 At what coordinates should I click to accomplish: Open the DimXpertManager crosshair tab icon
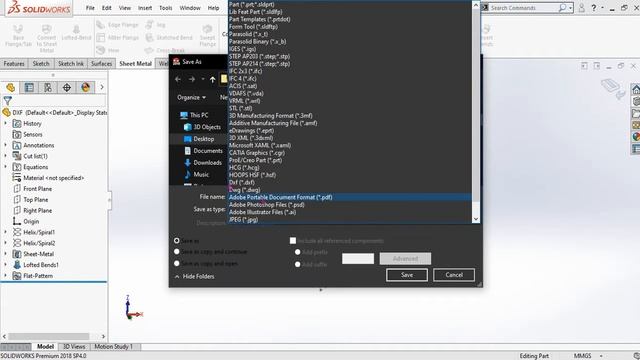(x=67, y=87)
